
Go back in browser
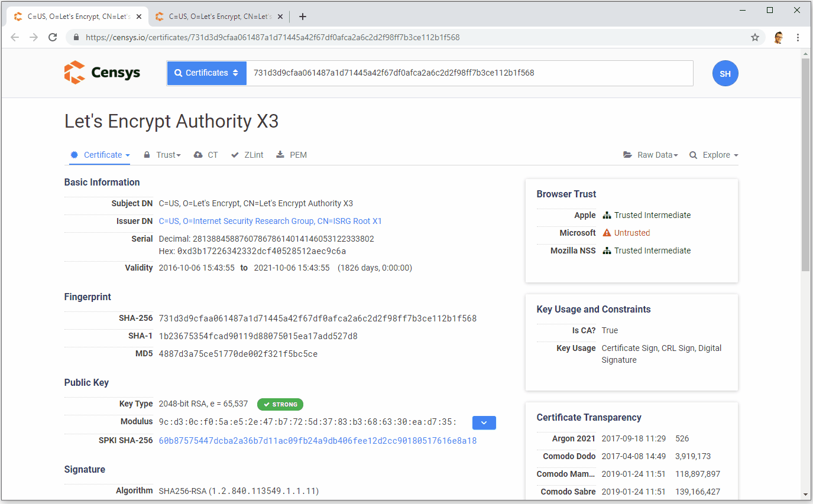[15, 37]
